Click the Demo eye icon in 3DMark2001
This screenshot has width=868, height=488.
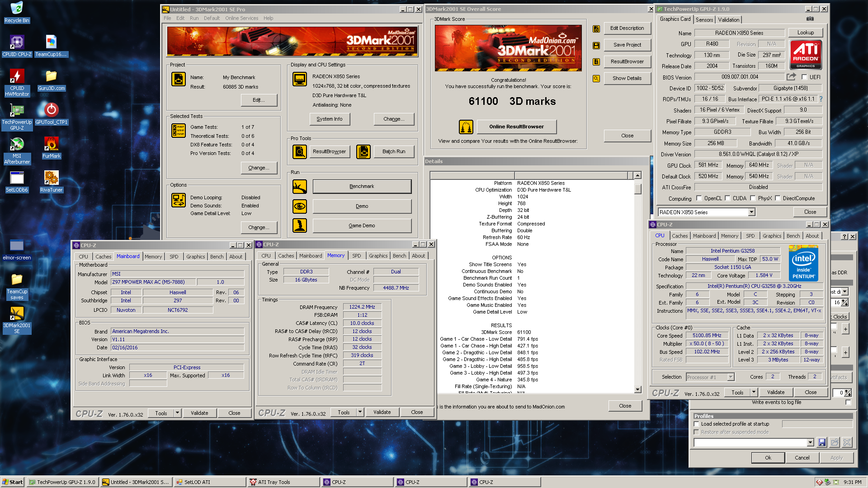click(x=299, y=206)
